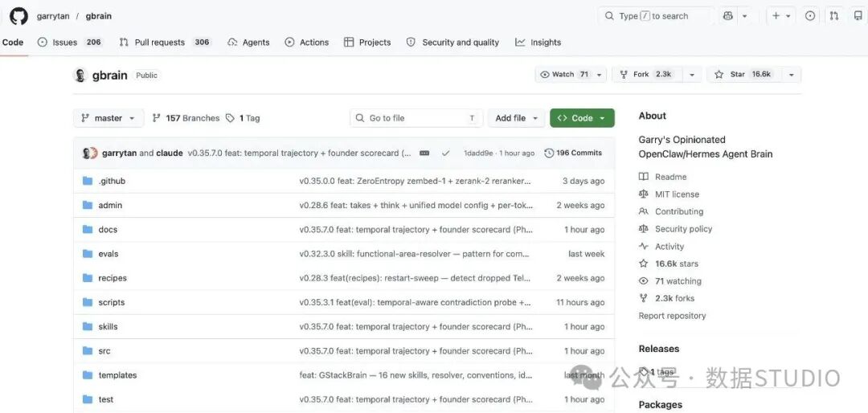The width and height of the screenshot is (868, 413).
Task: Click the Activity pulse icon in About
Action: [x=643, y=247]
